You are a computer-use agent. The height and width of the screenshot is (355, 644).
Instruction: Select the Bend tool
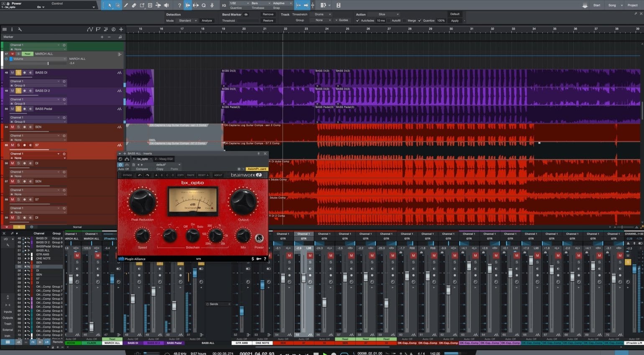click(x=158, y=5)
